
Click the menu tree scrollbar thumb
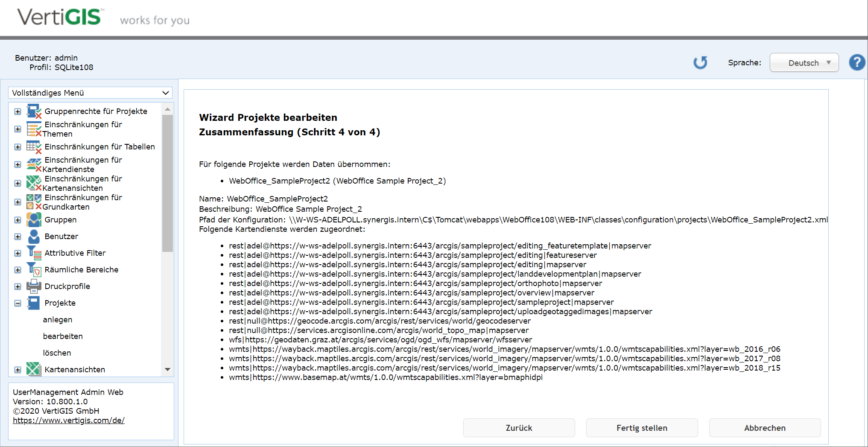point(167,184)
